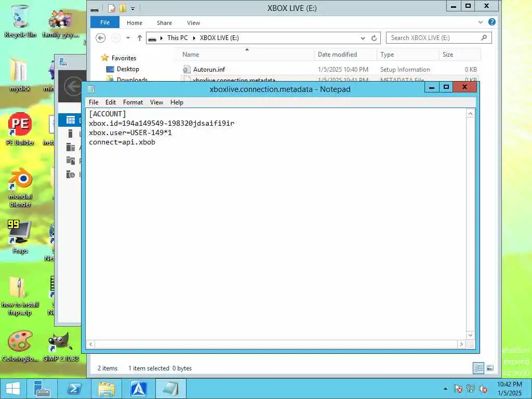Open Server Manager from the taskbar
Image resolution: width=532 pixels, height=399 pixels.
coord(42,389)
